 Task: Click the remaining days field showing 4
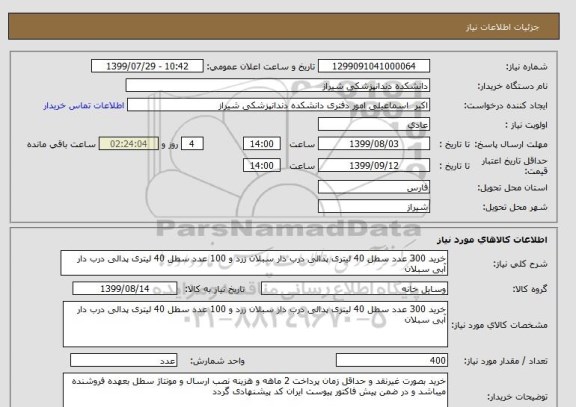tap(192, 144)
